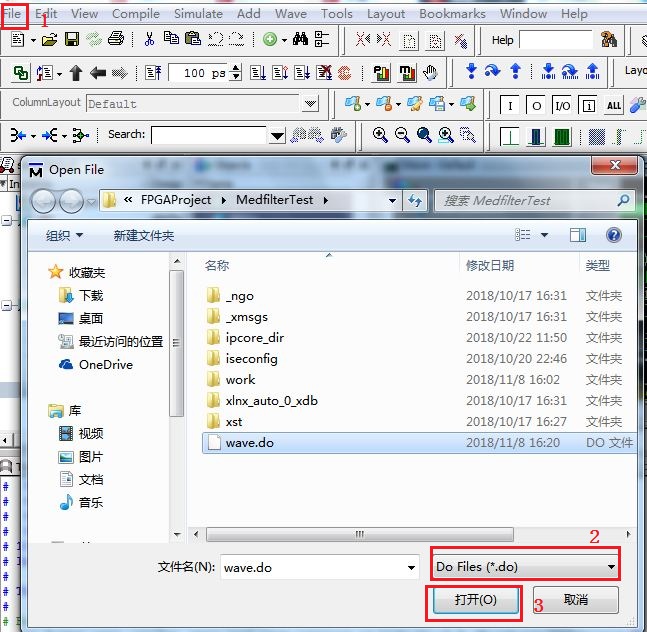Click the Find binoculars icon
This screenshot has height=632, width=647.
300,39
